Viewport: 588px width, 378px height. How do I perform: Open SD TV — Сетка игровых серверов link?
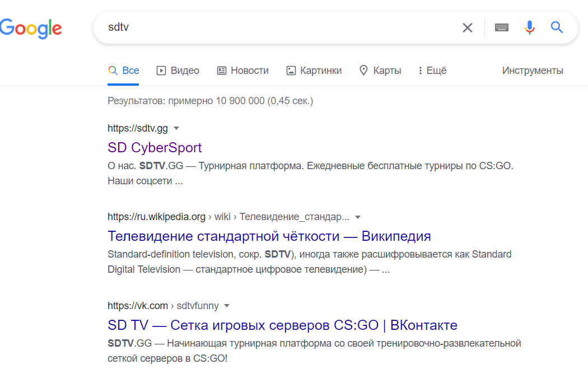click(282, 325)
